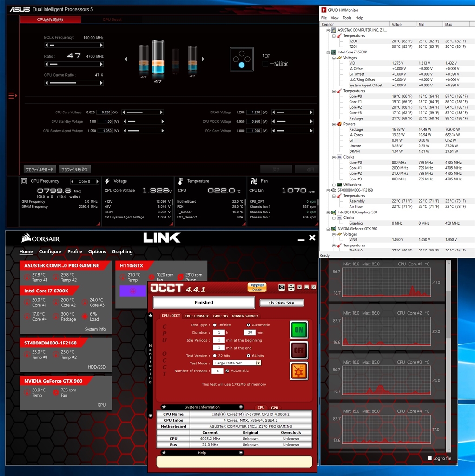Select next core in ASUS CPU Frequency panel
Screen dimensions: 475x476
tap(97, 182)
